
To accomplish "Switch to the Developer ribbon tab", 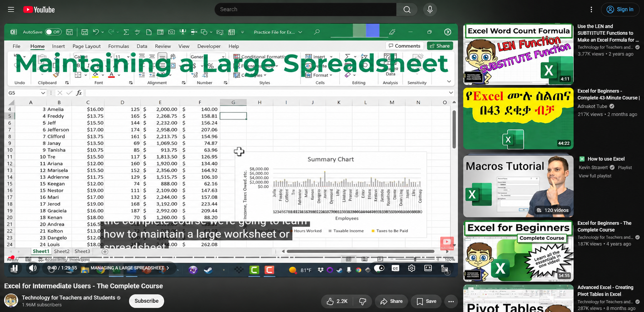I will 209,46.
